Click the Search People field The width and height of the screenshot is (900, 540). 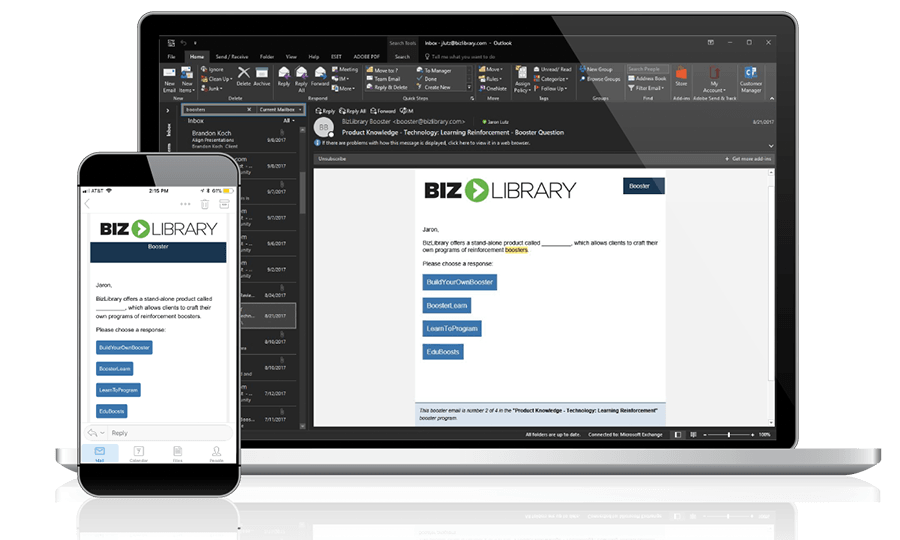click(x=647, y=69)
